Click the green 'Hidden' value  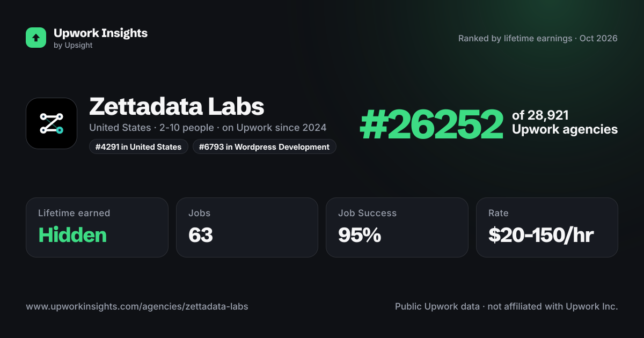(x=72, y=235)
